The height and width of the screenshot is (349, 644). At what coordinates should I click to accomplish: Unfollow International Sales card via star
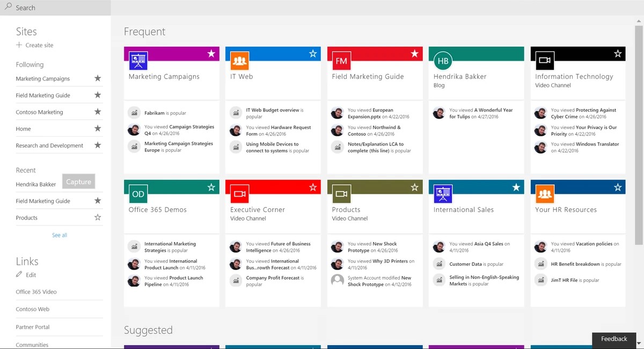pos(516,187)
